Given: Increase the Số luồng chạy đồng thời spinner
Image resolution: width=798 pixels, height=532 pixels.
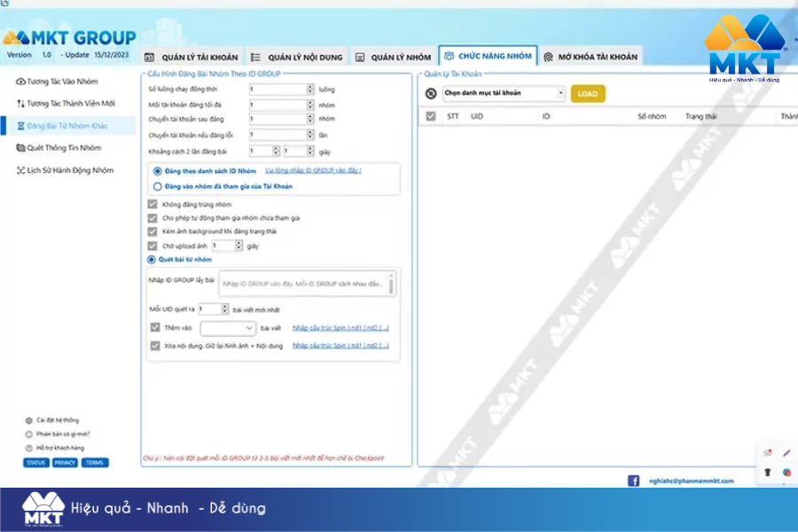Looking at the screenshot, I should click(x=310, y=87).
